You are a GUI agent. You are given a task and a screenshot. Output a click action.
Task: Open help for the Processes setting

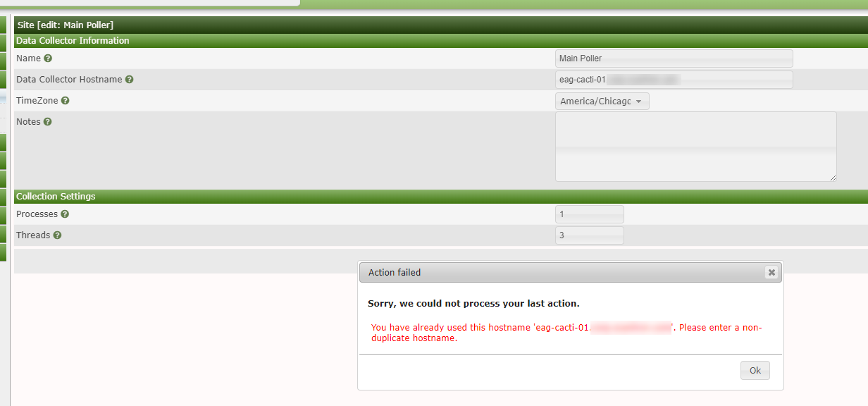pyautogui.click(x=64, y=214)
